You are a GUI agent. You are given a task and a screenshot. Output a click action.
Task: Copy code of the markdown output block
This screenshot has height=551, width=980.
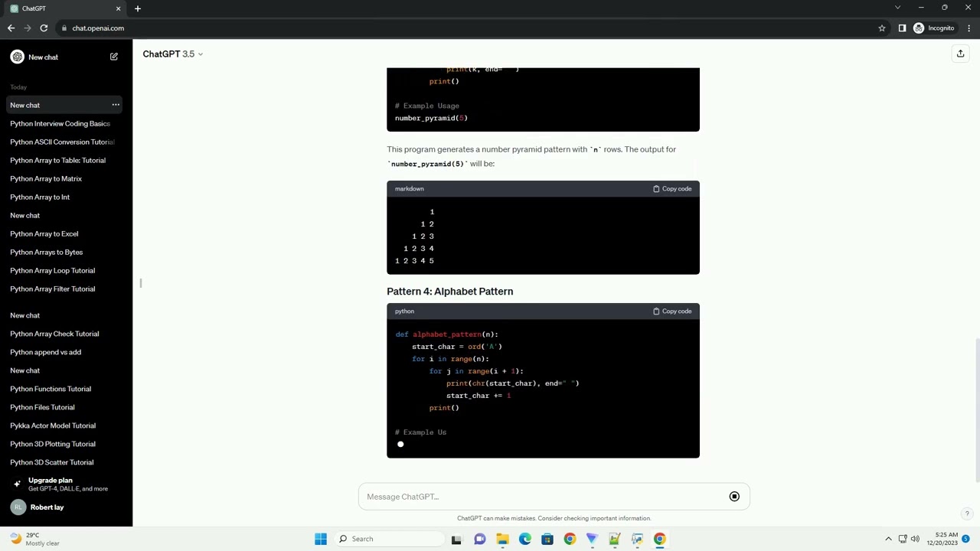coord(672,189)
